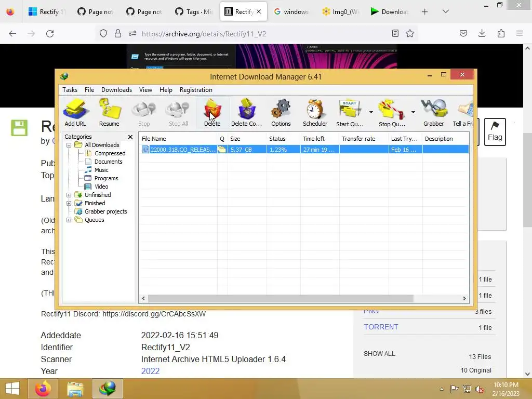Open File Explorer from the taskbar
This screenshot has height=399, width=532.
click(x=75, y=389)
